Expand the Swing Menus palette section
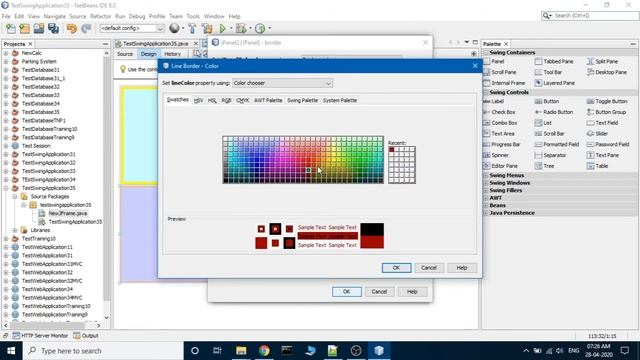640x360 pixels. pyautogui.click(x=486, y=176)
